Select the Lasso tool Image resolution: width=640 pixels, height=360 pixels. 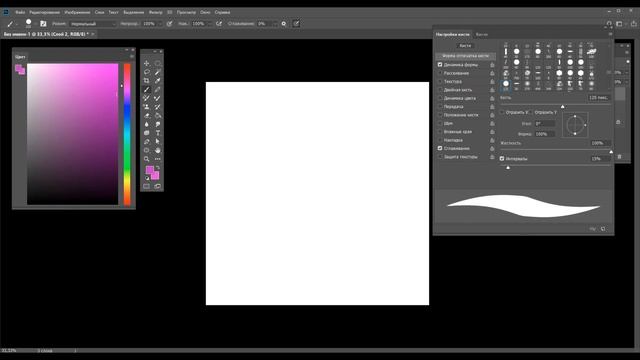[147, 72]
